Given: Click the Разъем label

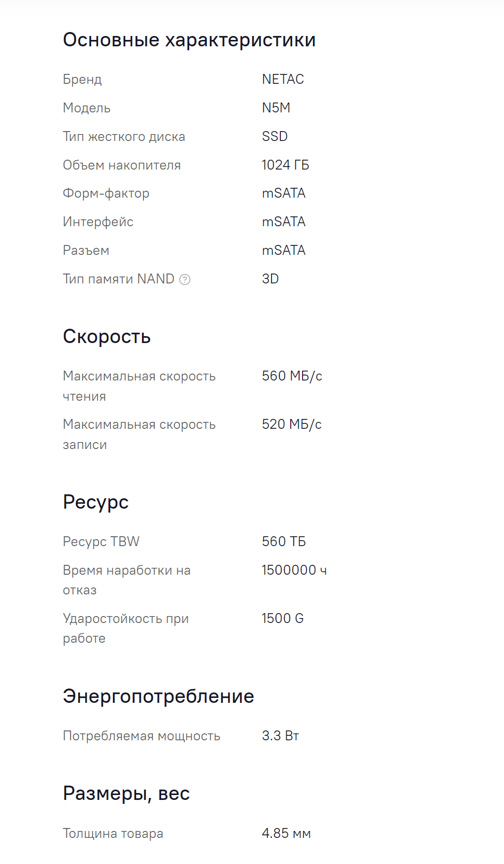Looking at the screenshot, I should 86,250.
